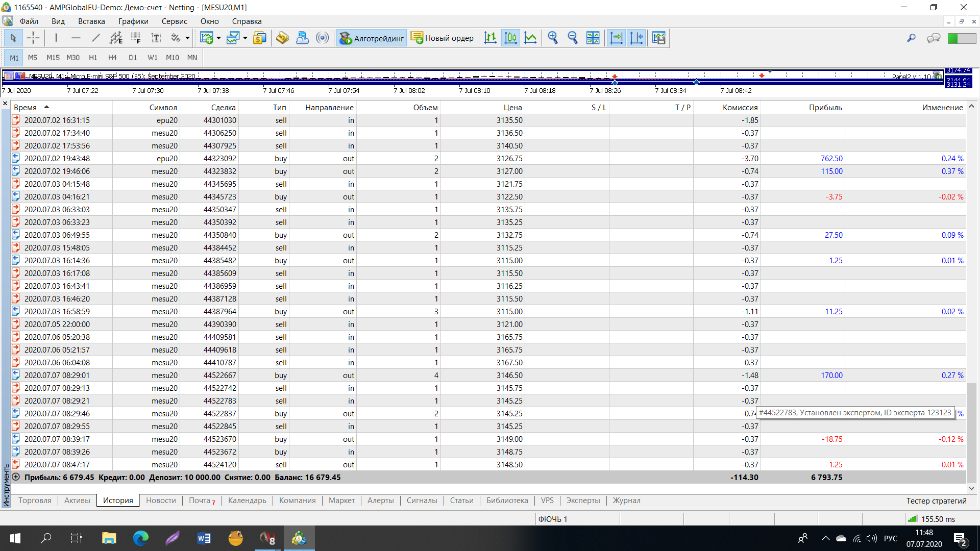Image resolution: width=980 pixels, height=551 pixels.
Task: Click the zoom in magnifier icon
Action: click(553, 38)
